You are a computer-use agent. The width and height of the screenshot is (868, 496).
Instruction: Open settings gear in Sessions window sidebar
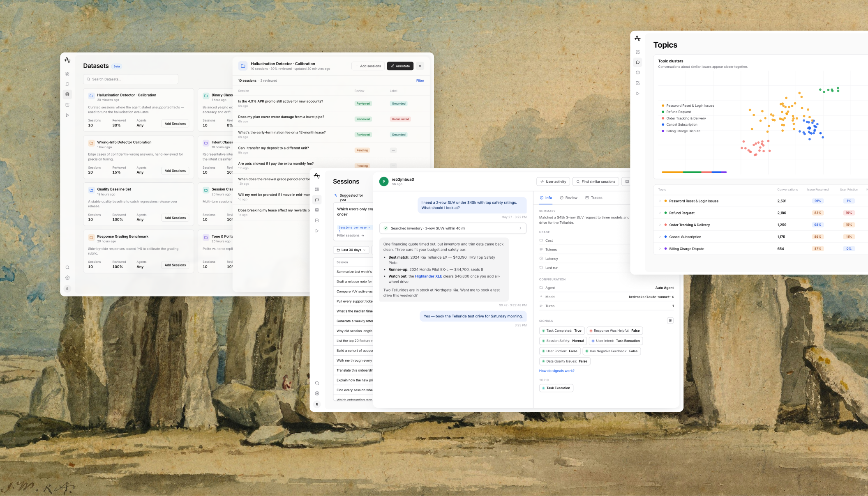(x=317, y=393)
